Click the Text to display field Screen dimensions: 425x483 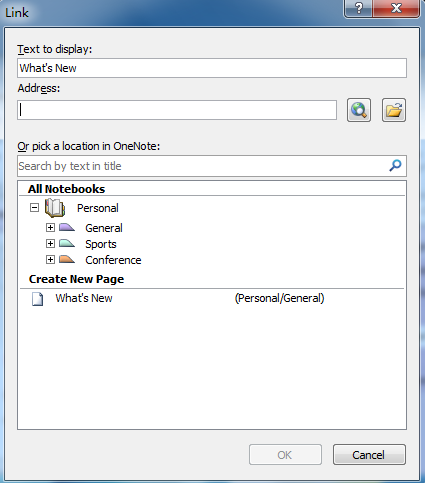pos(212,68)
